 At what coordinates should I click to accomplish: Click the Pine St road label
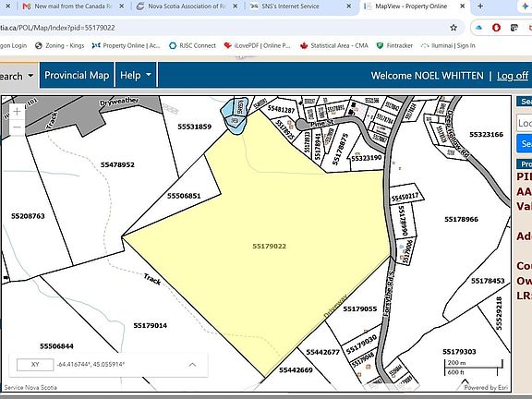click(321, 124)
